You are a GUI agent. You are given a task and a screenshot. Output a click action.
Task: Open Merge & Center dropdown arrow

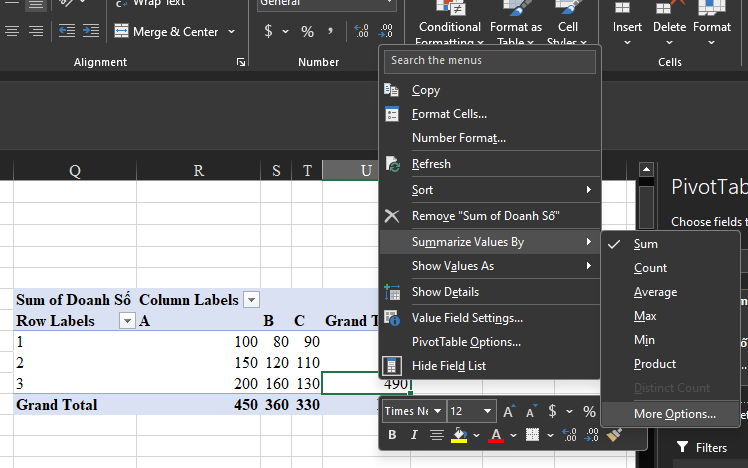[x=231, y=31]
